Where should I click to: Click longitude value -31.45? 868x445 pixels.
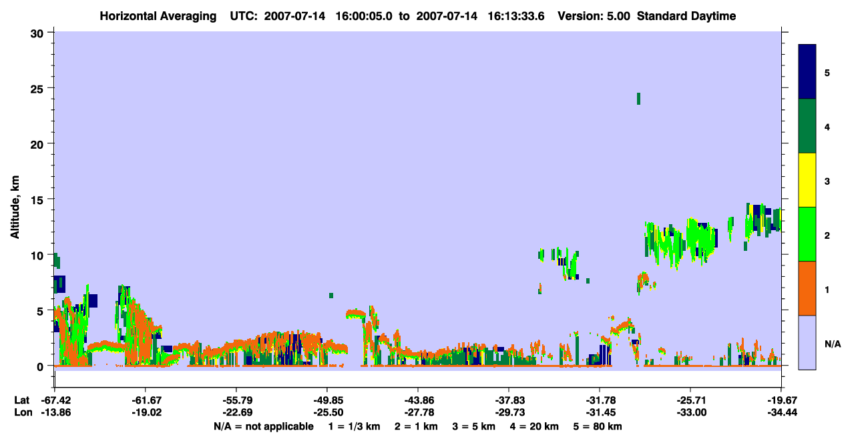(600, 413)
